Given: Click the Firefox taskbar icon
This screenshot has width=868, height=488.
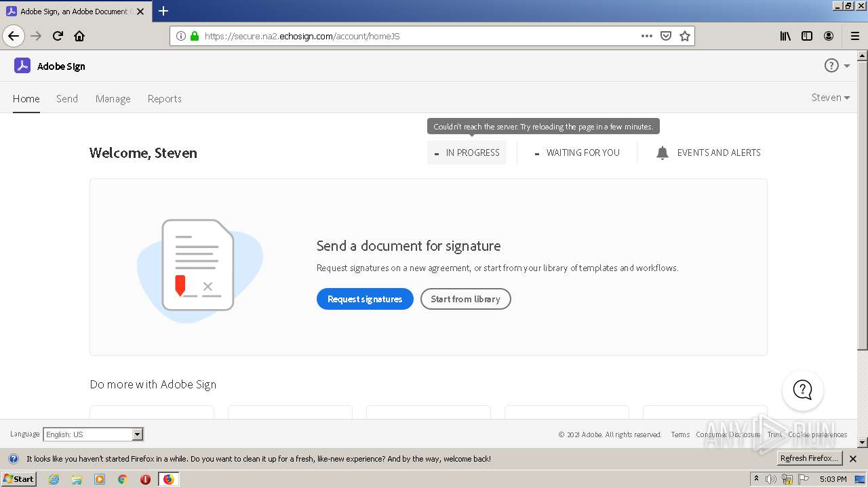Looking at the screenshot, I should [168, 479].
